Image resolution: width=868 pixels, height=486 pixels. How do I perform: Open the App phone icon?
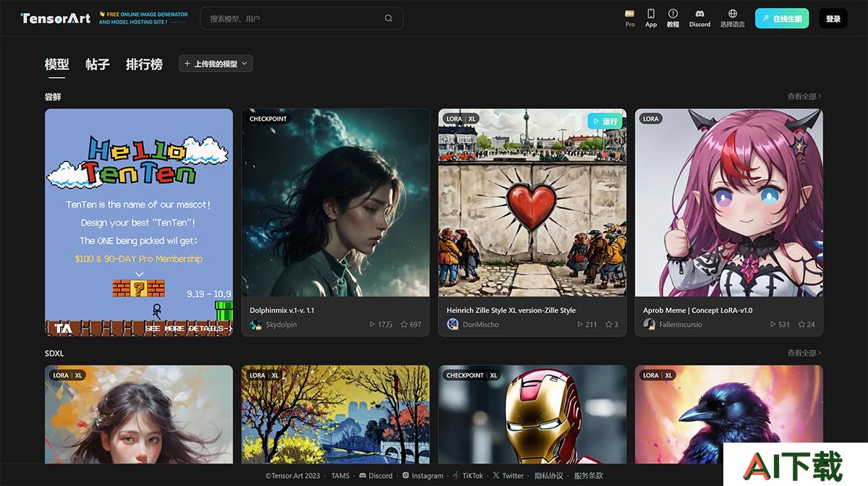651,14
